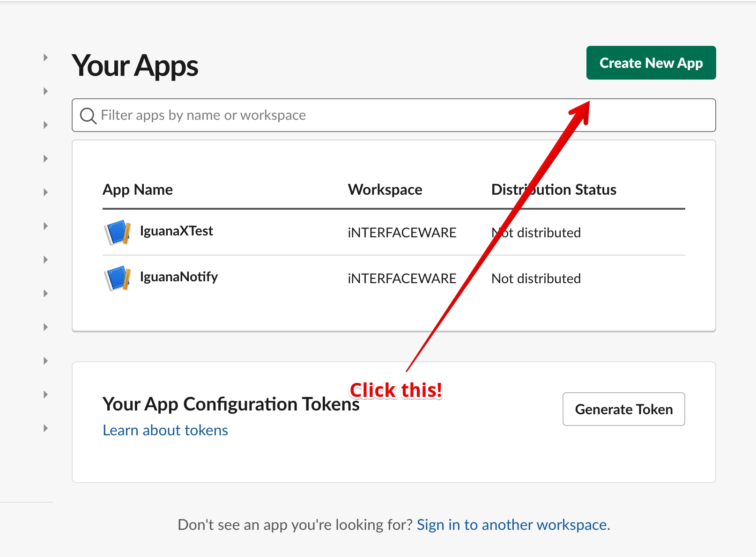Expand the second sidebar arrow from bottom

(x=45, y=395)
